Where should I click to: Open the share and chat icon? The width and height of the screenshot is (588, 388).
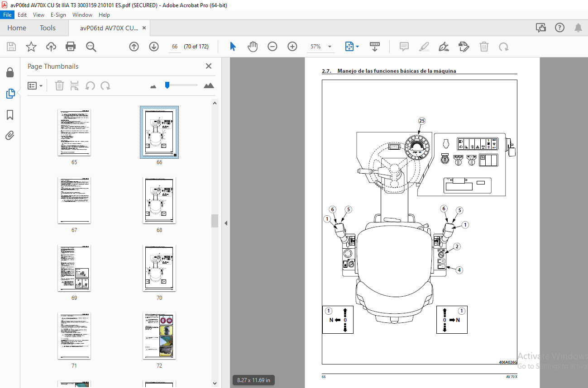pyautogui.click(x=541, y=28)
